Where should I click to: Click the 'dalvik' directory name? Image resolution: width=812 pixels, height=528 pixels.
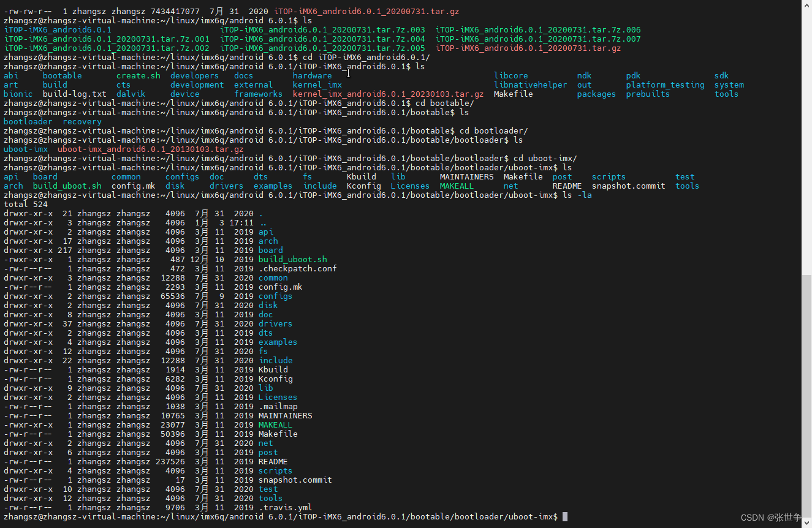131,94
